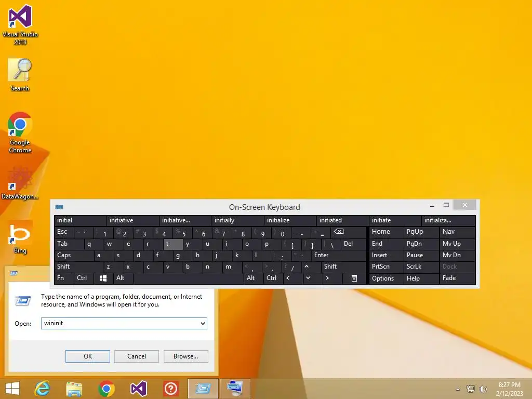The width and height of the screenshot is (532, 399).
Task: Toggle the right Shift key
Action: click(x=343, y=267)
